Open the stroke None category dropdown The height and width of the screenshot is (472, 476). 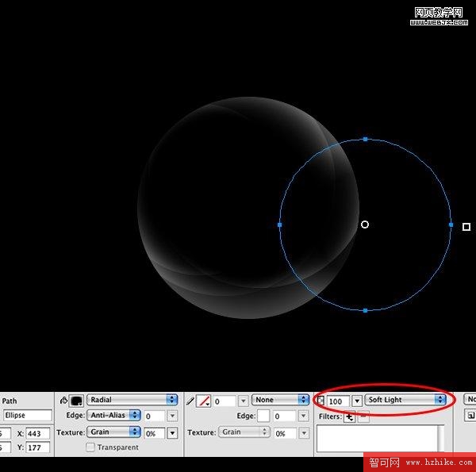pos(281,400)
